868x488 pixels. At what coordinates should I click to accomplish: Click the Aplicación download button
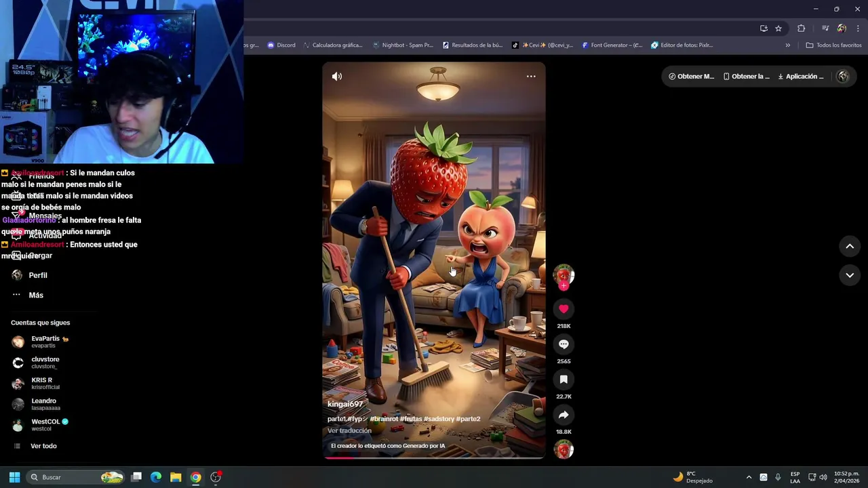pyautogui.click(x=800, y=77)
